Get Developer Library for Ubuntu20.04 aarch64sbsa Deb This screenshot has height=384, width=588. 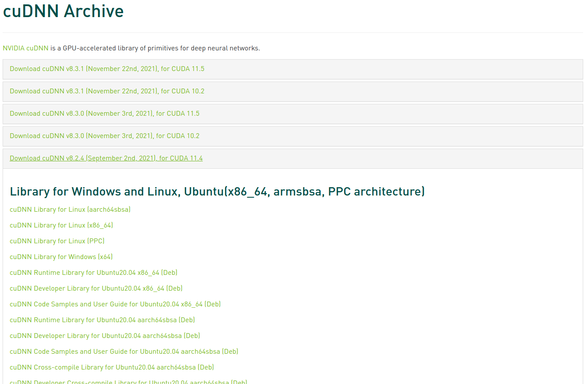(105, 336)
